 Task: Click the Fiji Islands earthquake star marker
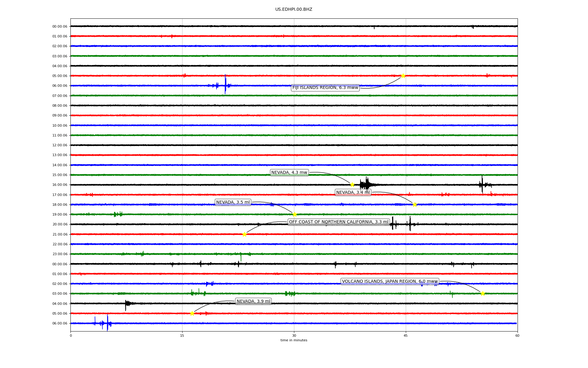pos(403,76)
